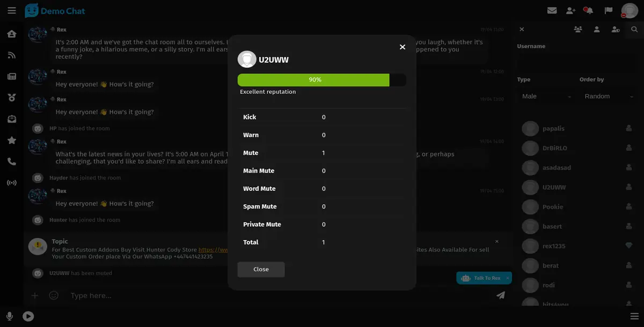644x327 pixels.
Task: Open the notifications bell in header
Action: 588,11
